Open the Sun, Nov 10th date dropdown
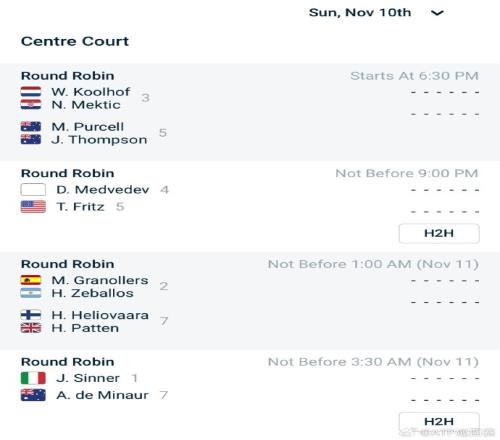This screenshot has height=440, width=500. [376, 13]
